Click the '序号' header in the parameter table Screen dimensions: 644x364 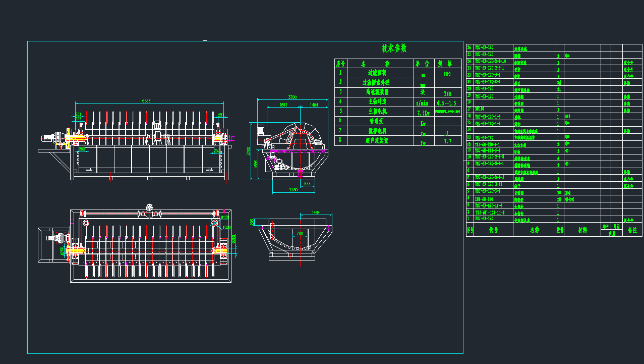tap(341, 64)
